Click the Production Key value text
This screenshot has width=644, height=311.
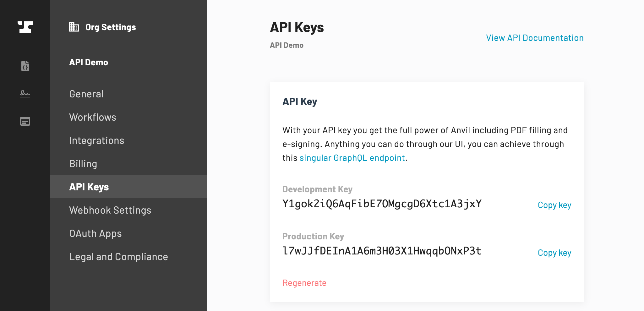[382, 251]
